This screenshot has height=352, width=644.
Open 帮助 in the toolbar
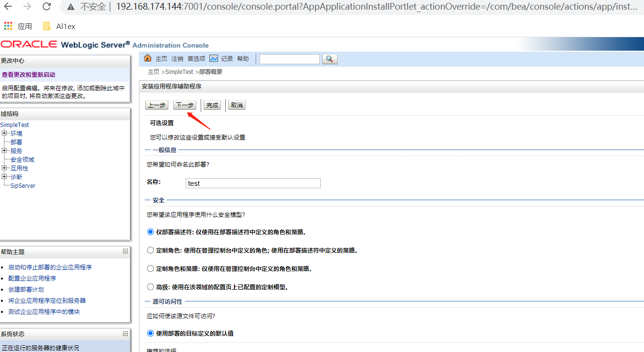point(243,59)
